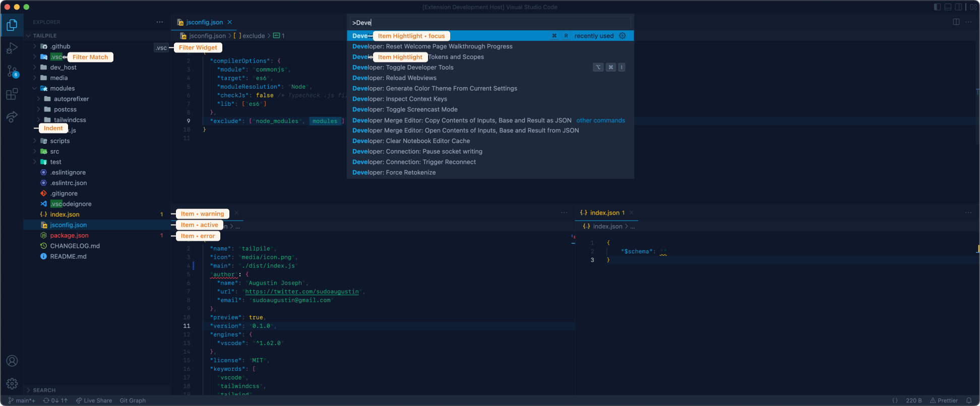Open index.json in the explorer
Viewport: 980px width, 406px height.
(x=65, y=215)
